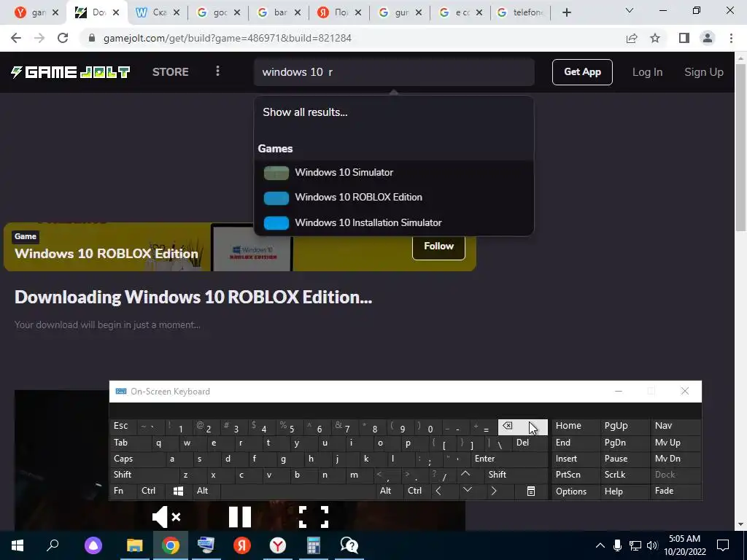Viewport: 747px width, 560px height.
Task: Open Alice assistant in taskbar
Action: tap(93, 545)
